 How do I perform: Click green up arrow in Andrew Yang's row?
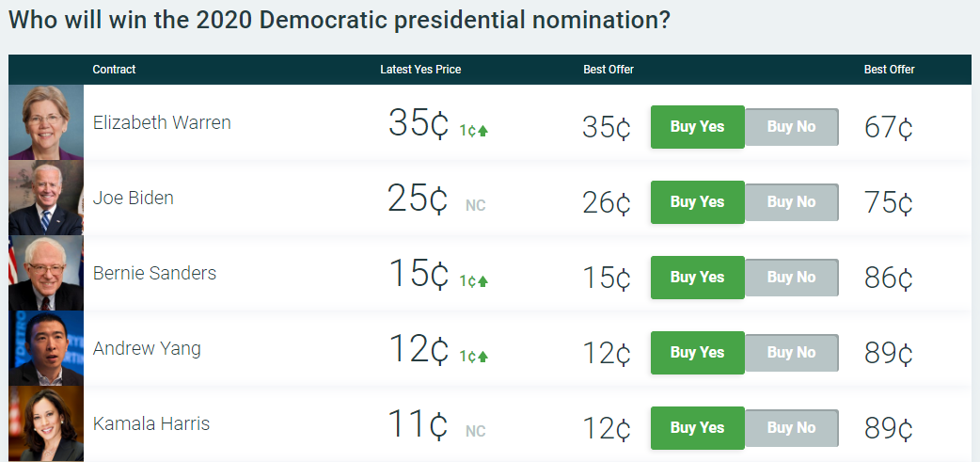482,357
